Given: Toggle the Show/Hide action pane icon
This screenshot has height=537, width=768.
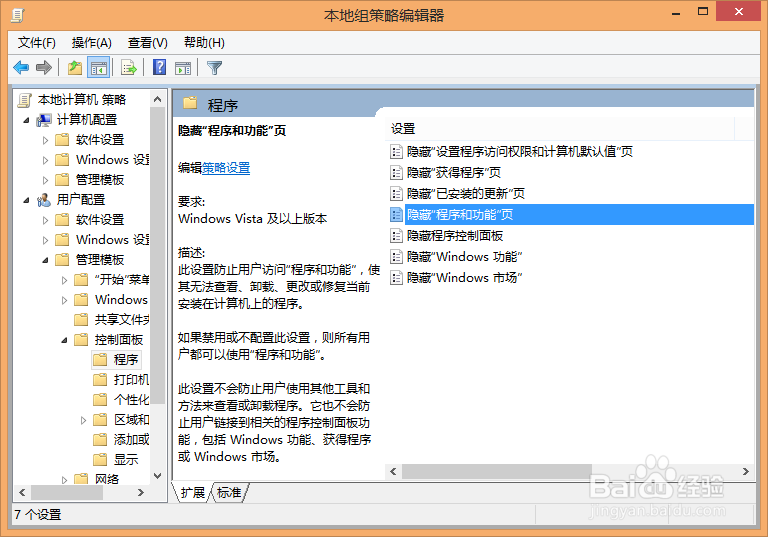Looking at the screenshot, I should [183, 68].
